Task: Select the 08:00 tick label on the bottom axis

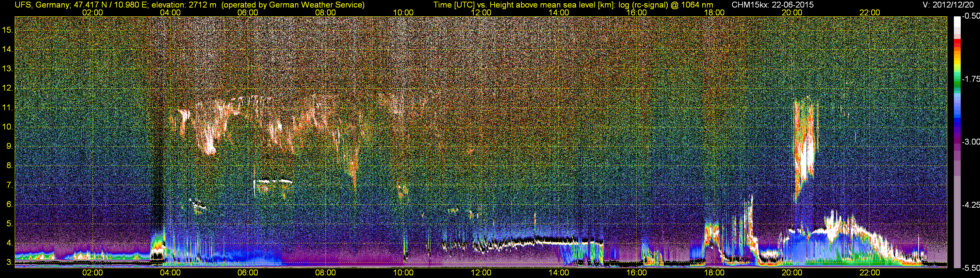Action: 326,273
